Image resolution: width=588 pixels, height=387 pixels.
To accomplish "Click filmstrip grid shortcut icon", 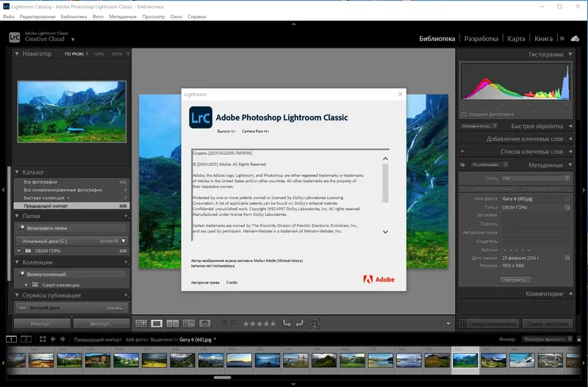I will [43, 339].
